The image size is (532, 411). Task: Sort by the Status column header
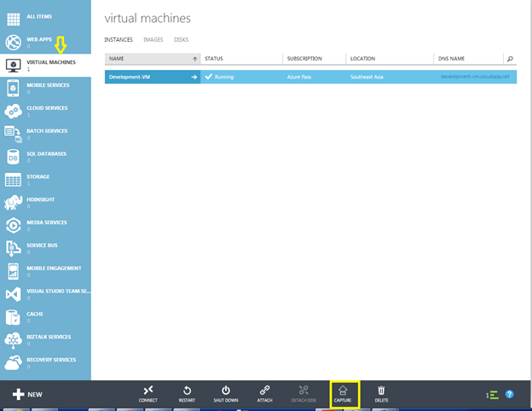(x=241, y=59)
